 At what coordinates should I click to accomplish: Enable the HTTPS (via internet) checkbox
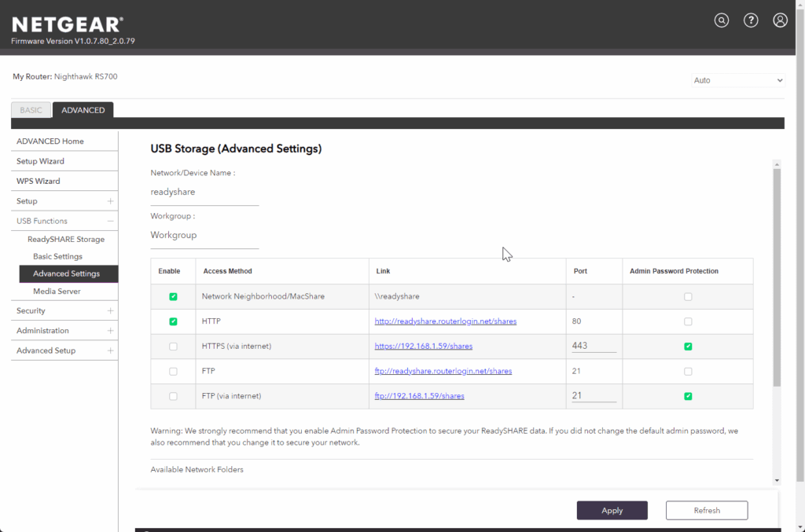(x=173, y=347)
